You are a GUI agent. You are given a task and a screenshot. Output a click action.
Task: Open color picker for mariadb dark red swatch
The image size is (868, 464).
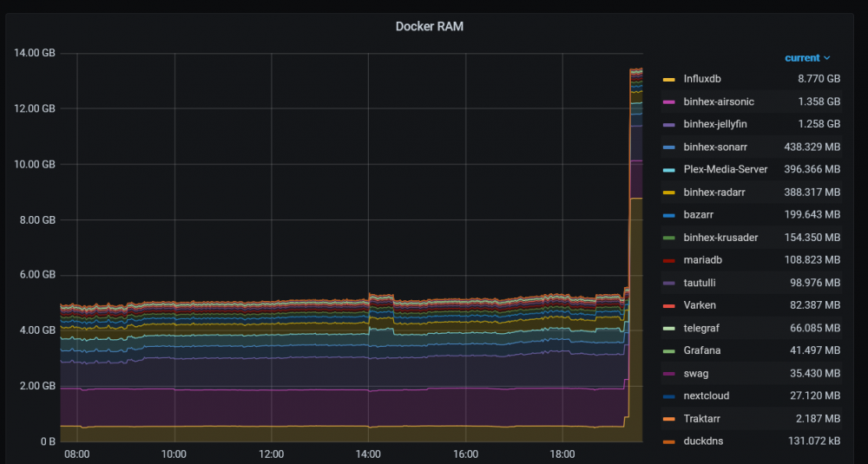pyautogui.click(x=668, y=260)
